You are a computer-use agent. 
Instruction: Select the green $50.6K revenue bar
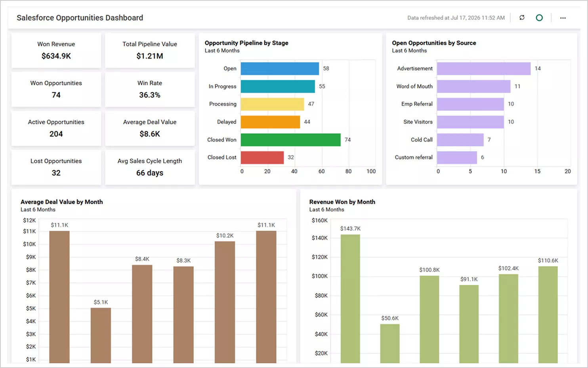tap(390, 343)
